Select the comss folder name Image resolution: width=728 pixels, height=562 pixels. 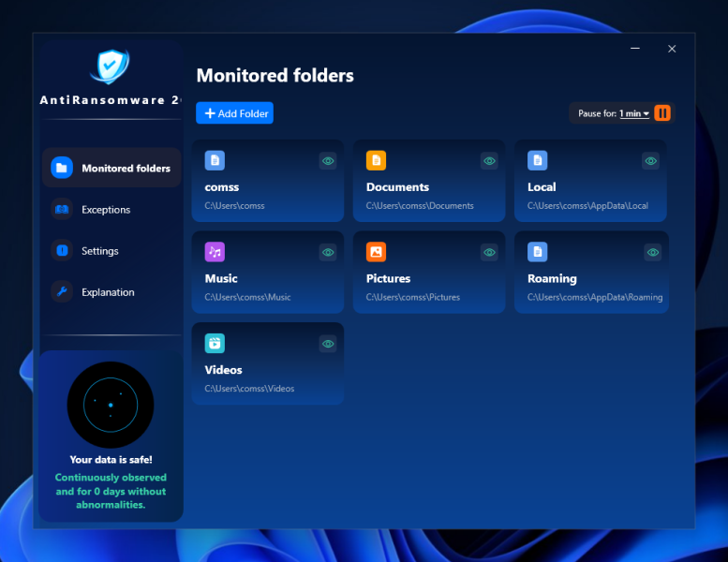[222, 187]
